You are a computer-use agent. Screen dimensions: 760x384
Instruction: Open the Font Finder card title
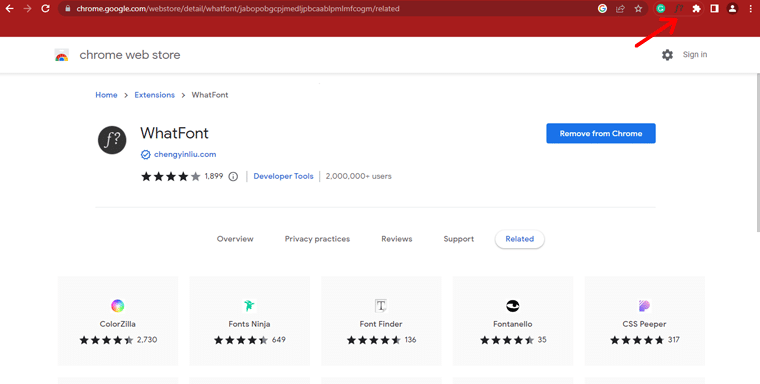381,324
